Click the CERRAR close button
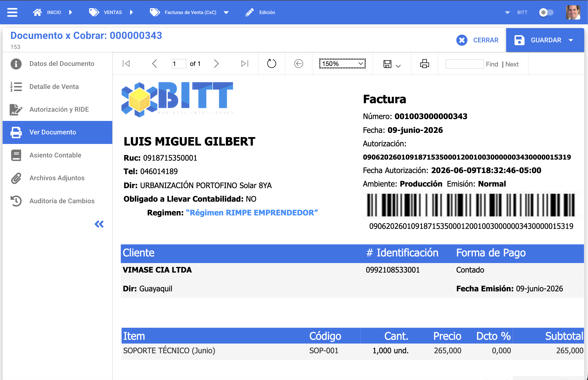The width and height of the screenshot is (588, 380). 477,40
